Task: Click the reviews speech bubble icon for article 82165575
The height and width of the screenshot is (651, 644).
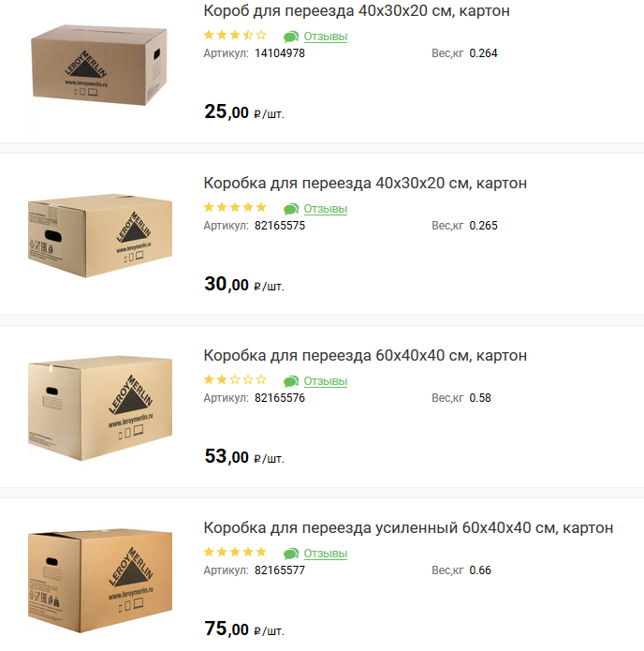Action: (291, 209)
